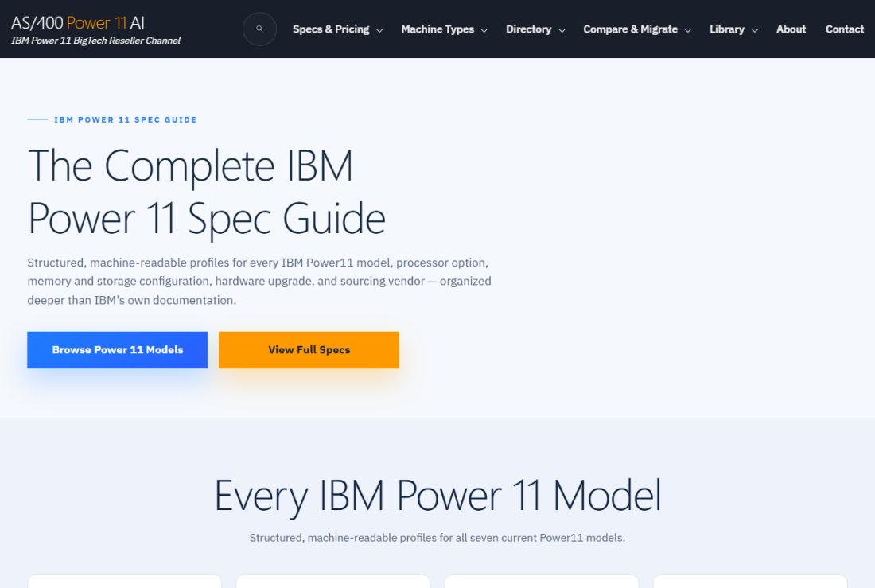Open the Directory menu

(x=528, y=29)
